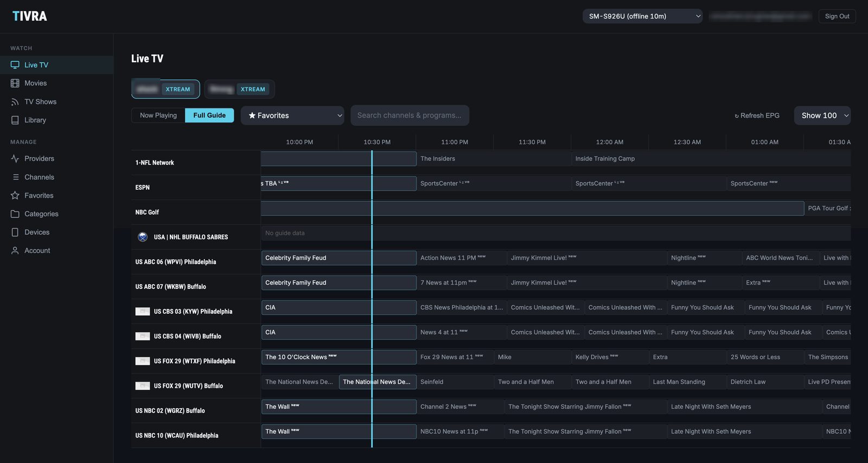
Task: Open Categories in the sidebar
Action: coord(56,214)
